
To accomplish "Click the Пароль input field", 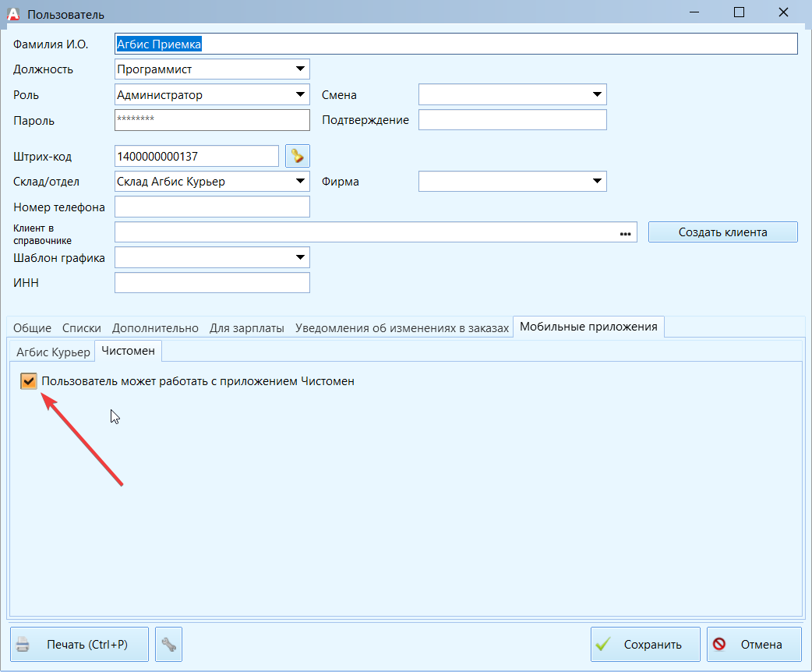I will point(212,120).
